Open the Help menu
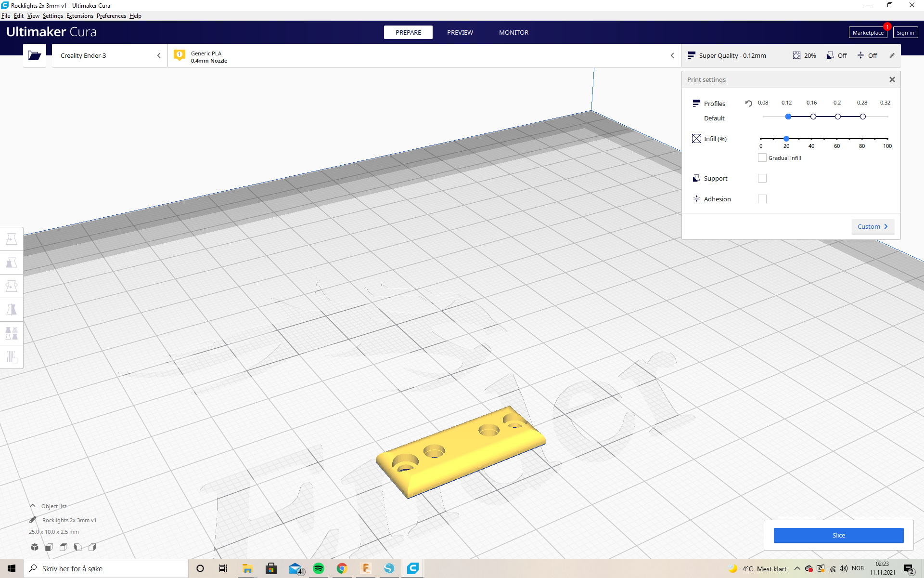 point(135,16)
